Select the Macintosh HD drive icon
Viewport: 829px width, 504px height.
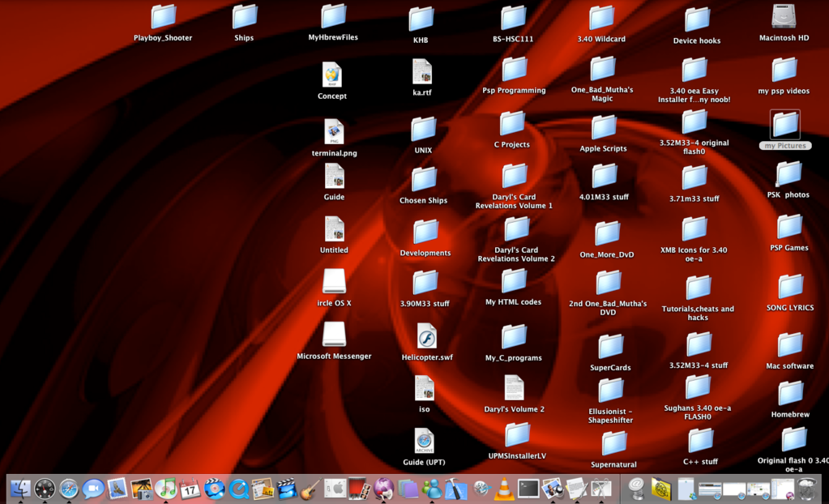pyautogui.click(x=784, y=17)
